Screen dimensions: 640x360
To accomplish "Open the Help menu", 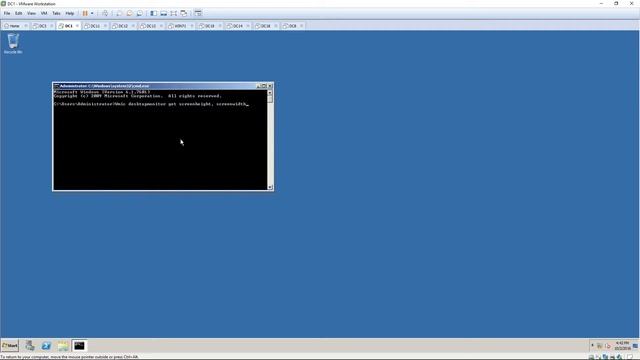I will (x=70, y=13).
